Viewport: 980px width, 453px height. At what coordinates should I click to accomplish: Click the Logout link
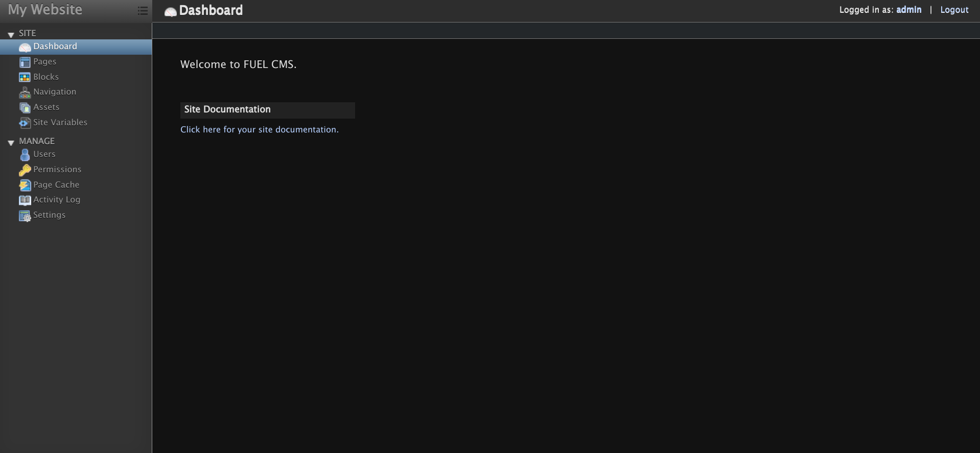coord(954,10)
